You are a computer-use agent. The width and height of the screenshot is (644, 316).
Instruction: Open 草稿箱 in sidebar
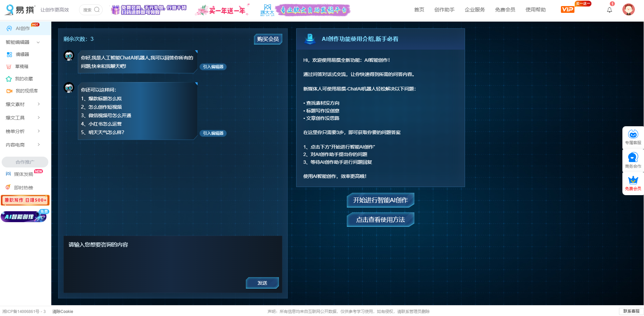22,67
